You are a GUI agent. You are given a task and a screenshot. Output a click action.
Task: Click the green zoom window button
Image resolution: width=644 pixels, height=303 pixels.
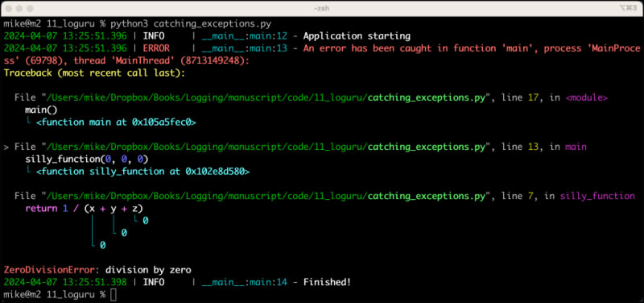[30, 8]
